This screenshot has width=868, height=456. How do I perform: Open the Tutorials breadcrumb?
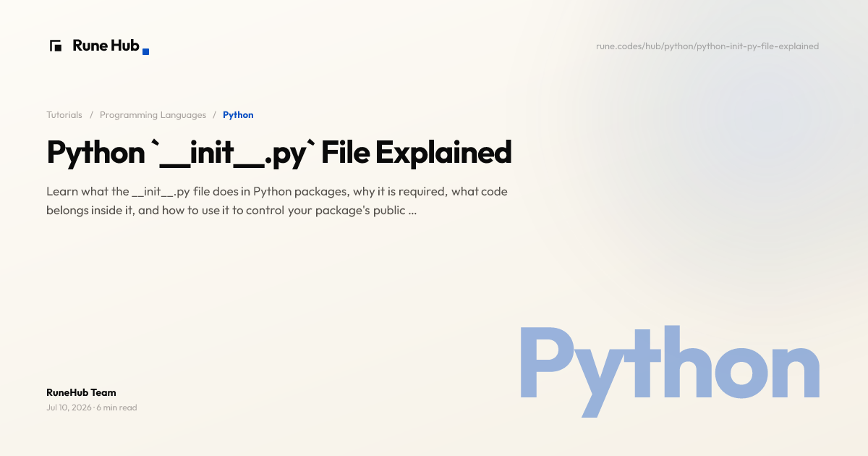pyautogui.click(x=64, y=115)
